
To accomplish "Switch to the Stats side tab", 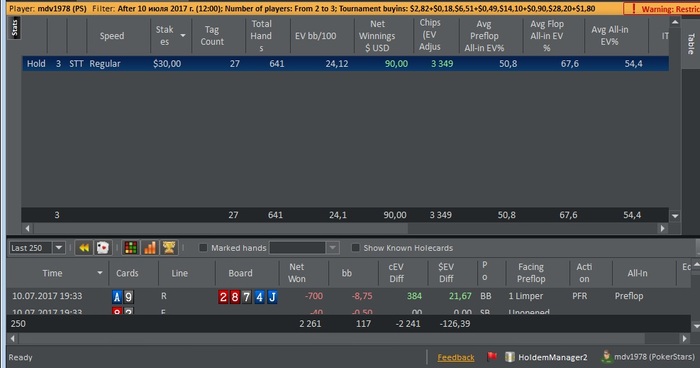I will pyautogui.click(x=15, y=28).
